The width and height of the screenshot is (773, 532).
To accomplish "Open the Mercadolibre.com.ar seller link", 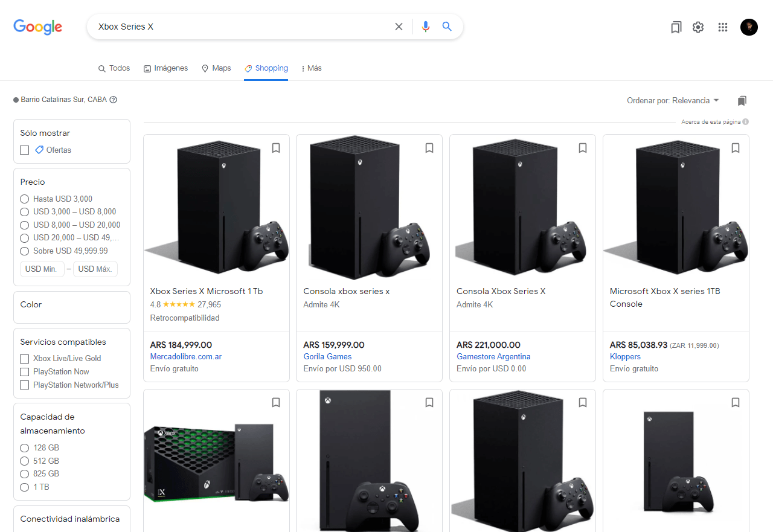I will click(x=185, y=356).
